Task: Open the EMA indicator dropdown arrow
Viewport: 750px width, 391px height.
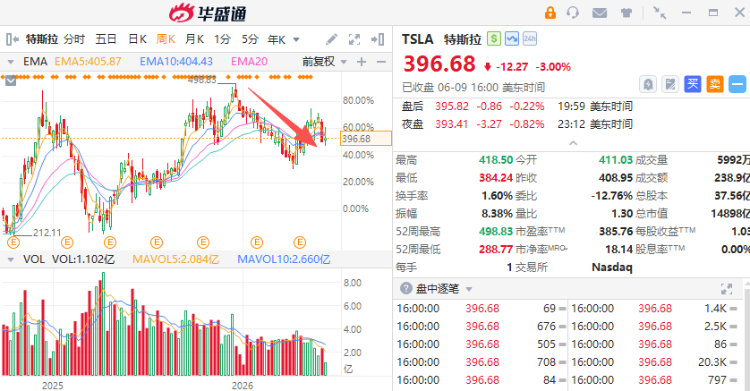Action: (x=11, y=62)
